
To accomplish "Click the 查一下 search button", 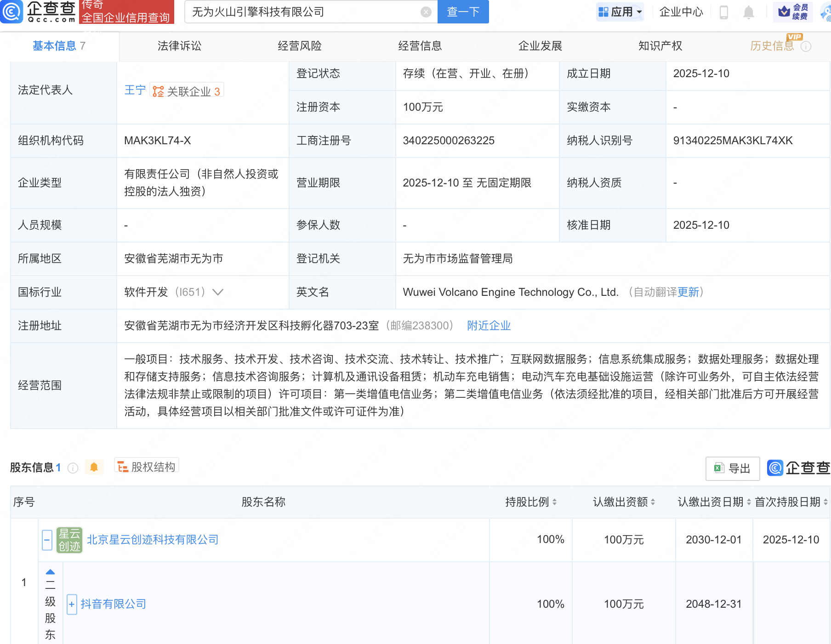I will tap(462, 12).
